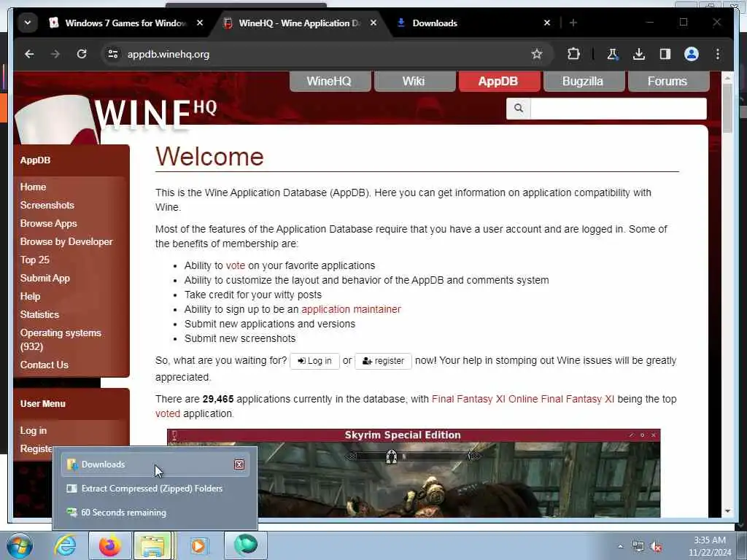This screenshot has height=560, width=747.
Task: Click the search magnifier button
Action: click(x=519, y=109)
